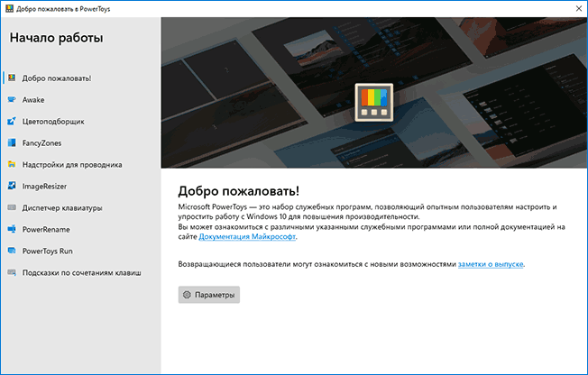Click the window title Добро пожаловать в PowerToys
The image size is (588, 375).
(x=63, y=9)
